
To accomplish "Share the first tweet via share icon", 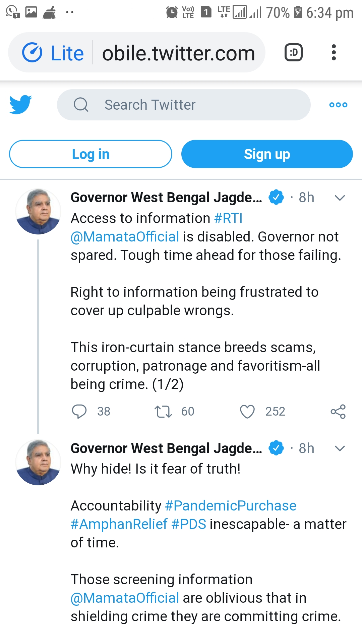I will (x=338, y=412).
